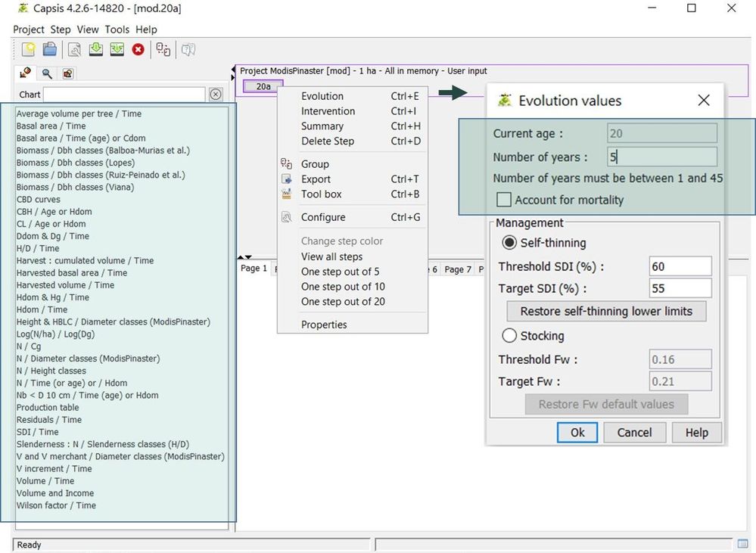The width and height of the screenshot is (756, 553).
Task: Collapse the Chart panel filter field clear button
Action: (216, 94)
